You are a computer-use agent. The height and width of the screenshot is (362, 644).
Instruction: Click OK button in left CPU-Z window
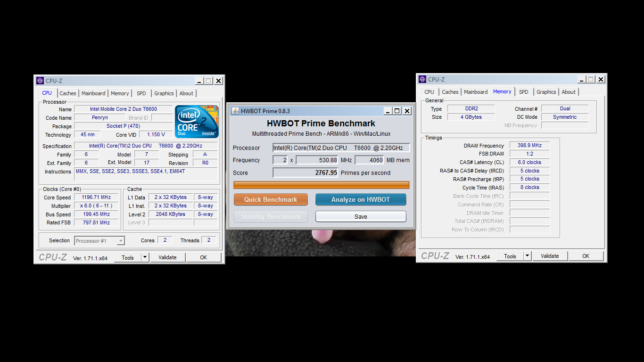pyautogui.click(x=203, y=257)
